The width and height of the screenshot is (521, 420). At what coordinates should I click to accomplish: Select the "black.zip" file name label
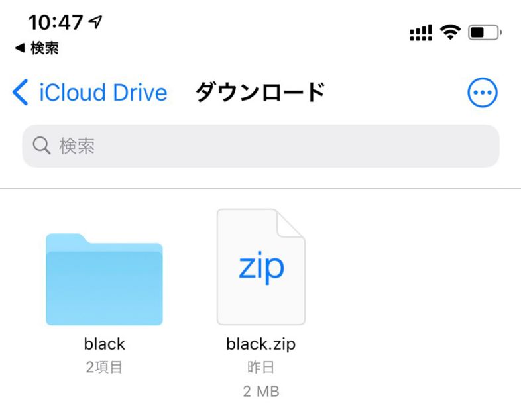[x=261, y=344]
